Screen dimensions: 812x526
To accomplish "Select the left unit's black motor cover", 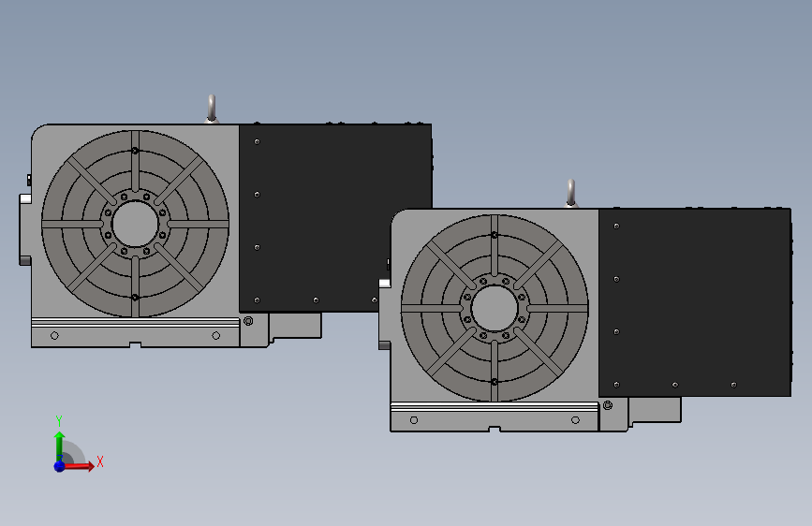I will [335, 218].
